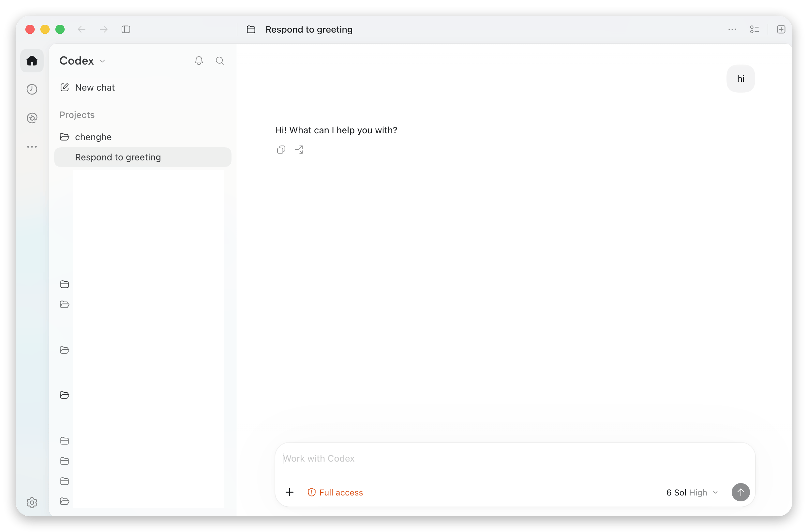
Task: Click the notifications bell icon
Action: [199, 61]
